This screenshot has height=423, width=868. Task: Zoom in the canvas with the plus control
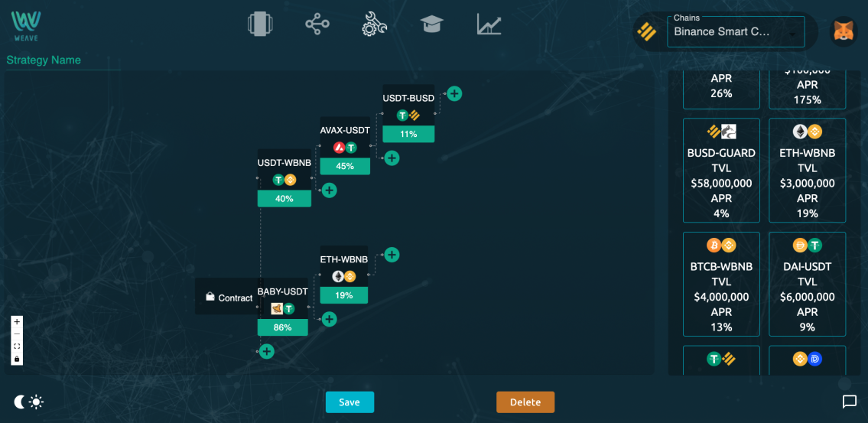17,322
